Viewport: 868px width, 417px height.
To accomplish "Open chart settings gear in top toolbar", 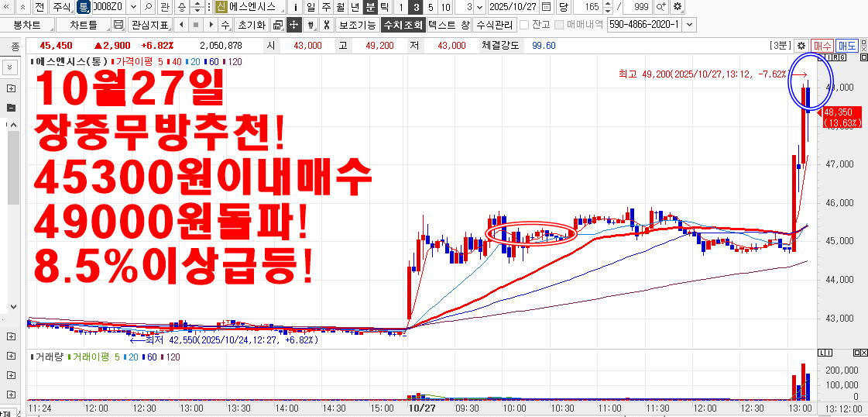I will (x=678, y=7).
